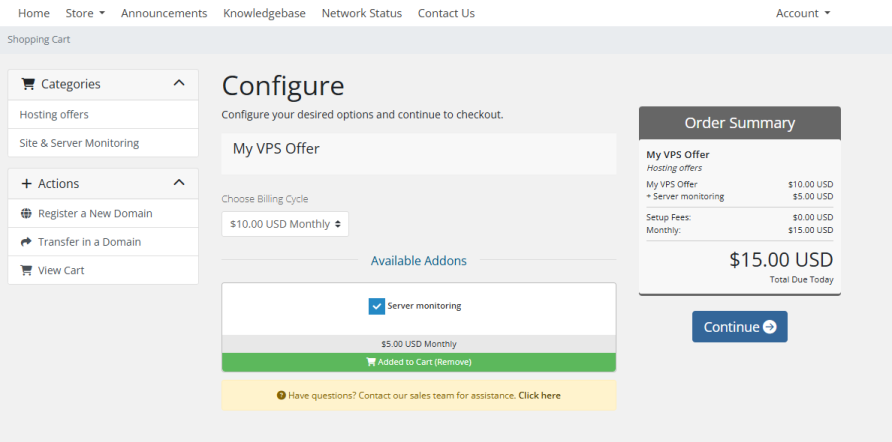This screenshot has width=892, height=442.
Task: Check the Network Status page
Action: click(362, 13)
